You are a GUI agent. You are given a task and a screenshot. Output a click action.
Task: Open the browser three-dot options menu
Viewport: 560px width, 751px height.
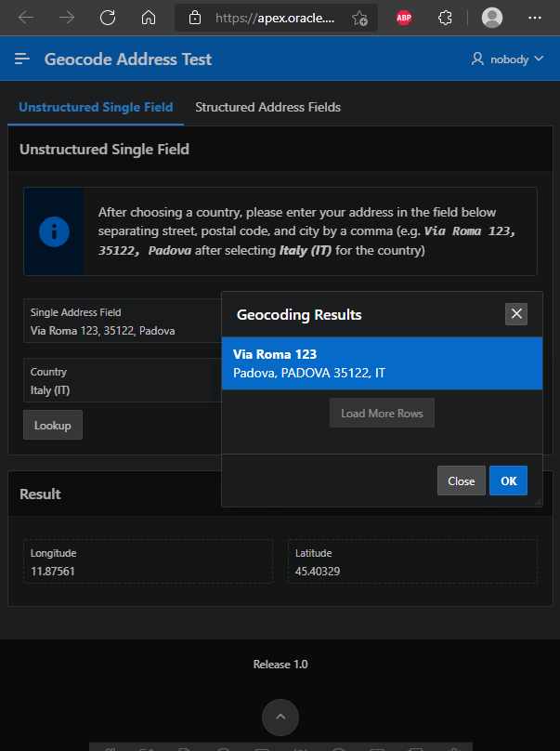coord(535,17)
